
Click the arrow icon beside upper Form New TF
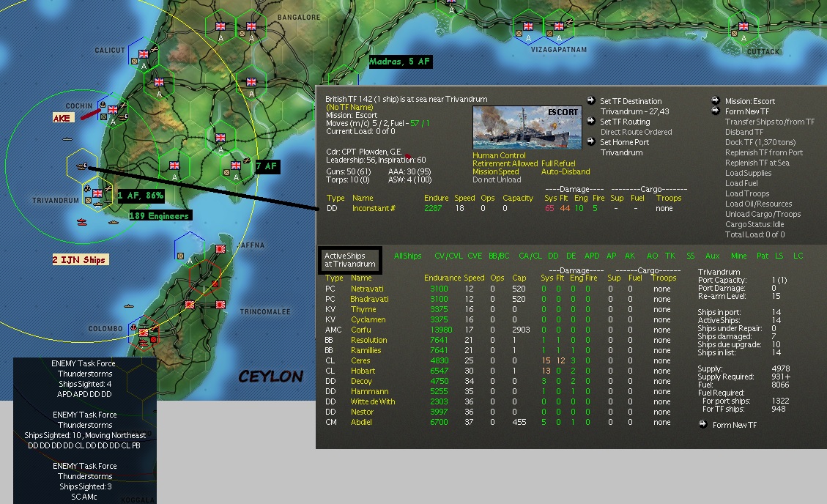click(x=716, y=111)
